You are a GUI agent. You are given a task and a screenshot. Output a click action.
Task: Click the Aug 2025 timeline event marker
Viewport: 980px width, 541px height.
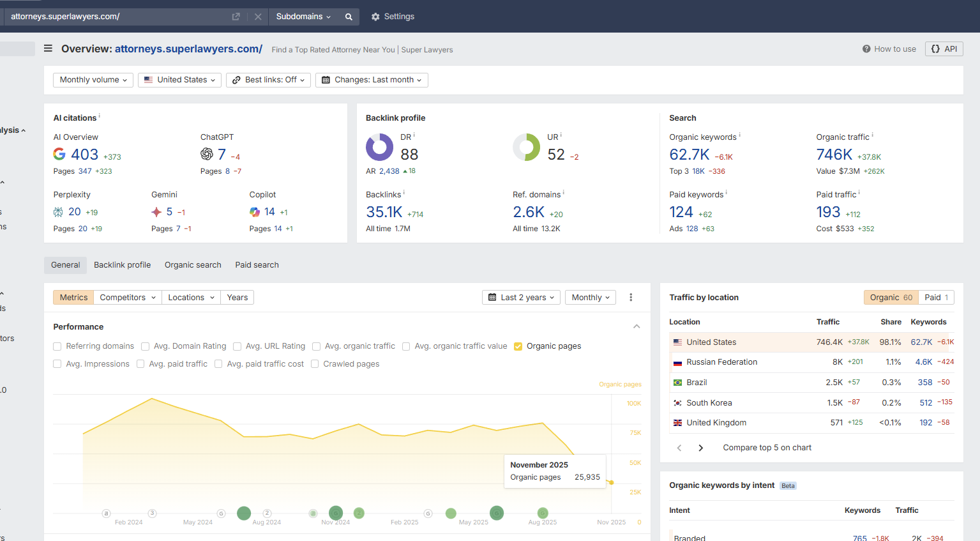[543, 513]
